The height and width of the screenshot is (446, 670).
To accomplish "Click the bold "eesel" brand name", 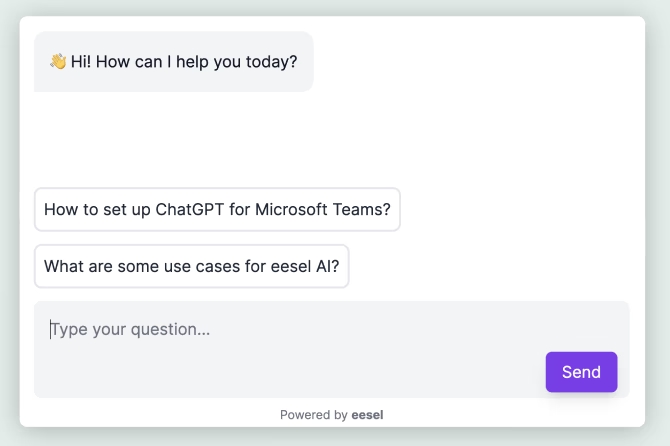I will [367, 414].
